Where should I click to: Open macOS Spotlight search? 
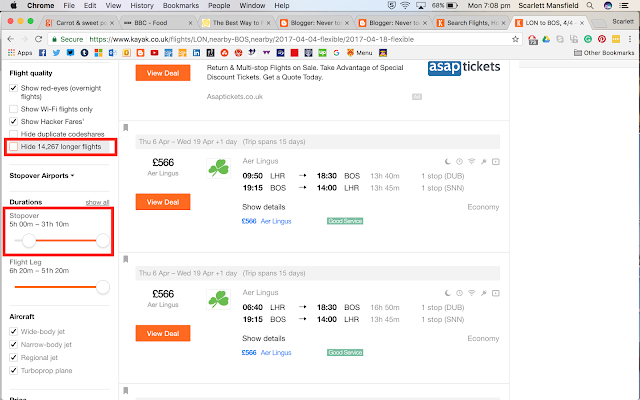[590, 6]
